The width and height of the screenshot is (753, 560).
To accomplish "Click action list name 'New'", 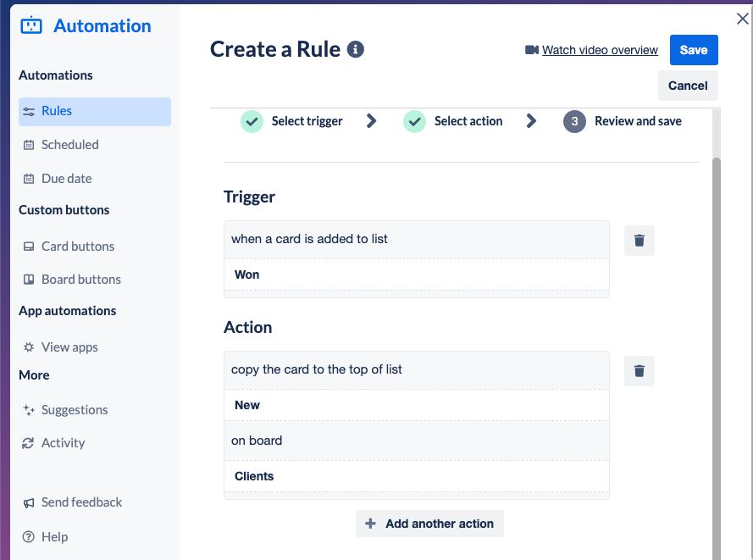I will click(246, 405).
